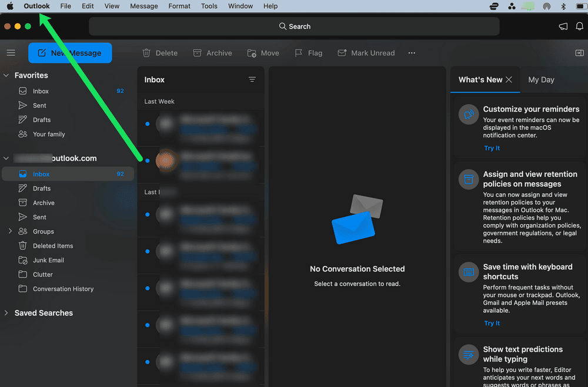This screenshot has height=387, width=588.
Task: Click the Delete trash icon in toolbar
Action: click(147, 53)
